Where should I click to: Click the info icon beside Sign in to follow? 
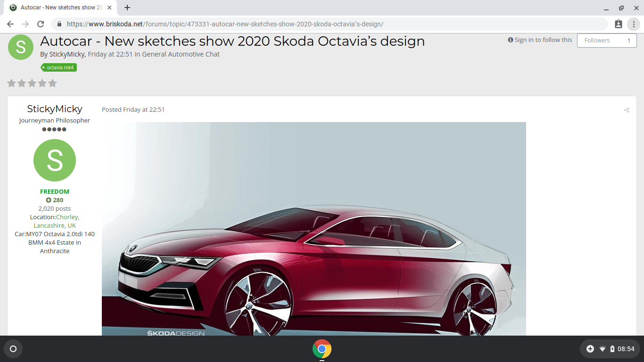511,40
